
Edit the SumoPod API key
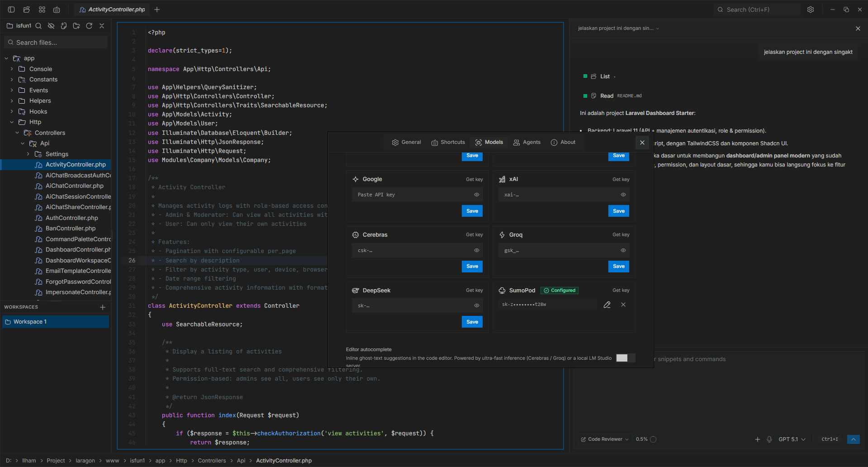[607, 305]
